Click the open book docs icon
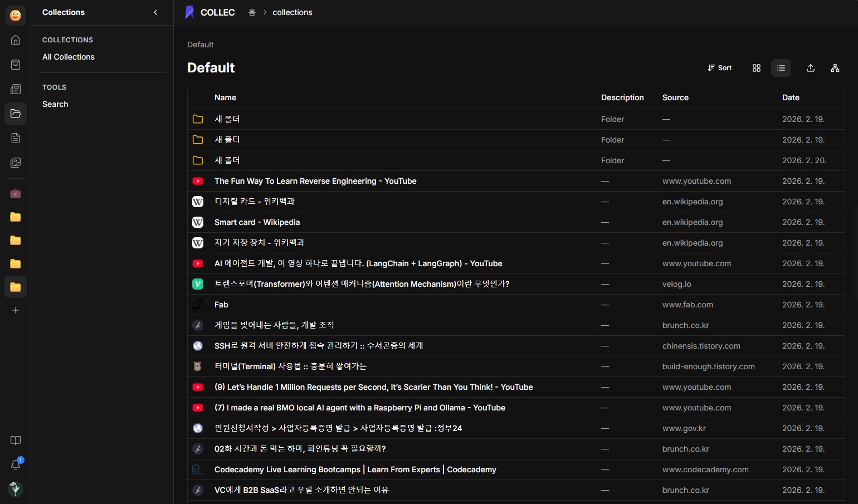858x504 pixels. pyautogui.click(x=16, y=441)
